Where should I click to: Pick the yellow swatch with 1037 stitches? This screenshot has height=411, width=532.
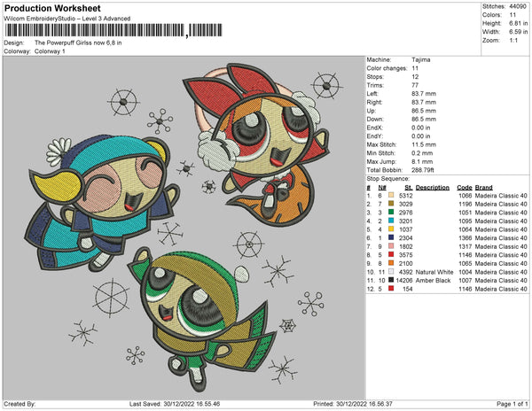click(391, 229)
